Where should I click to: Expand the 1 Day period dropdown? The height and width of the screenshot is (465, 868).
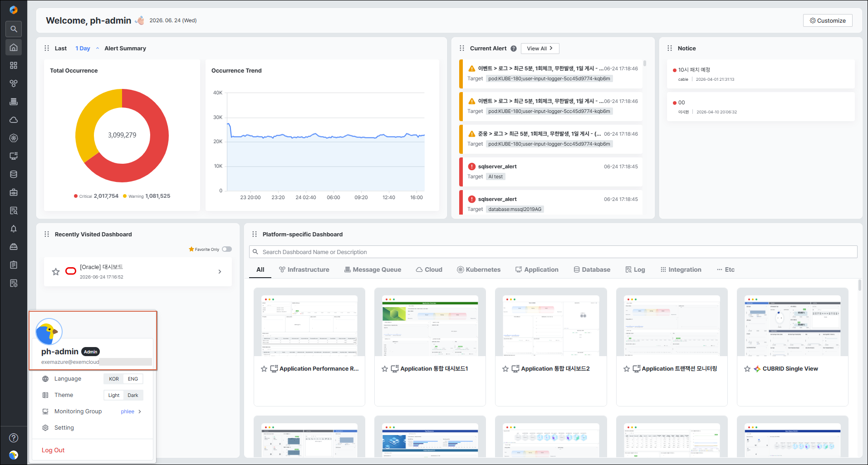pyautogui.click(x=87, y=49)
